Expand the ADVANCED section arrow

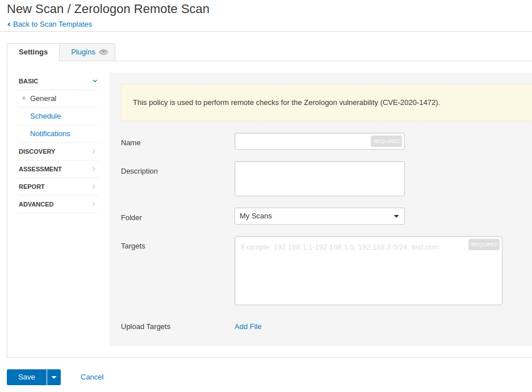pos(94,204)
